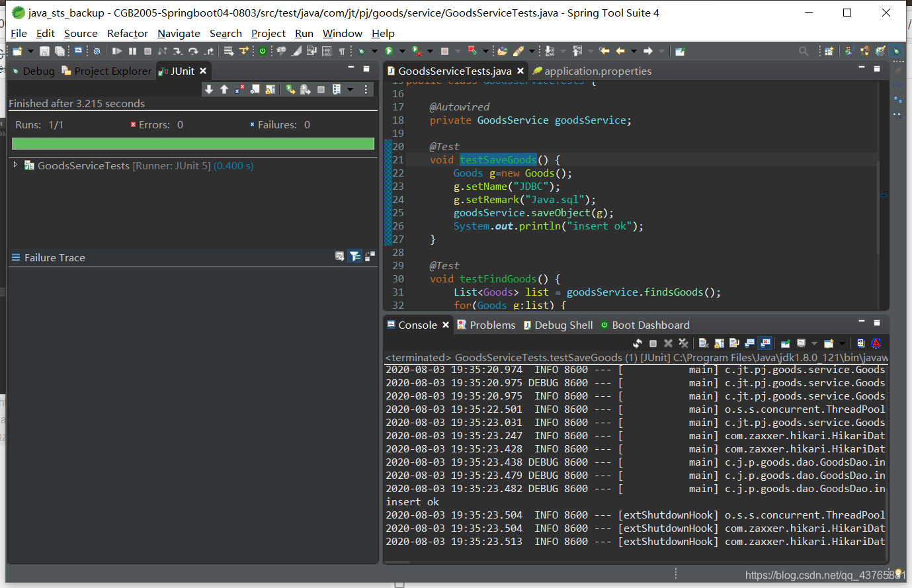
Task: Click the Save icon in main toolbar
Action: (x=44, y=51)
